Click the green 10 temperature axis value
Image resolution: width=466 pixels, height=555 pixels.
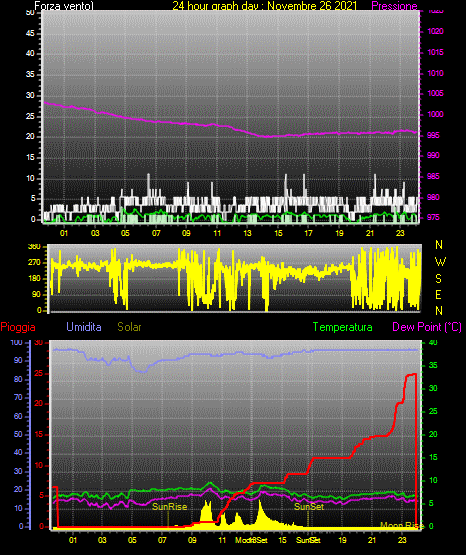433,480
